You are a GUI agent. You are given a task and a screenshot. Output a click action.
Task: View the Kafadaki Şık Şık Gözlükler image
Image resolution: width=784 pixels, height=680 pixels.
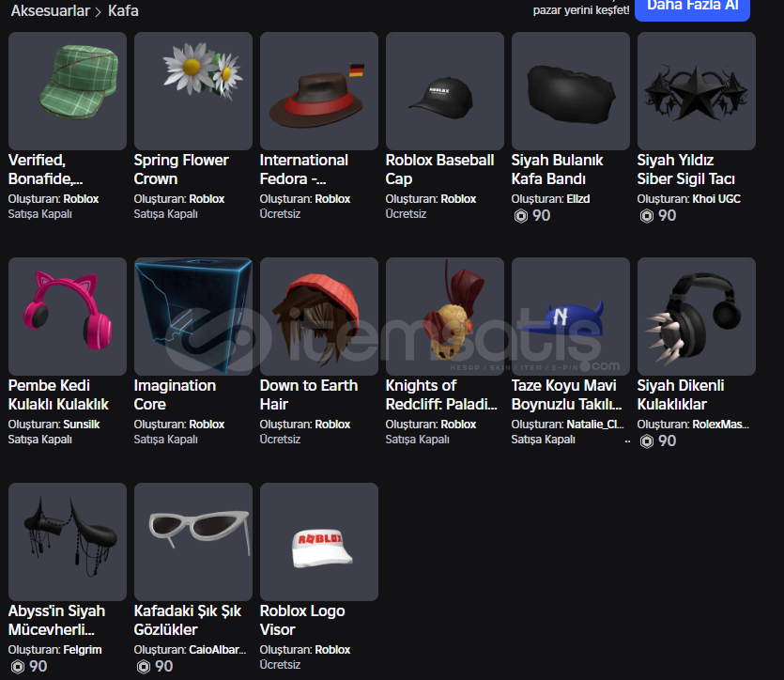click(193, 542)
